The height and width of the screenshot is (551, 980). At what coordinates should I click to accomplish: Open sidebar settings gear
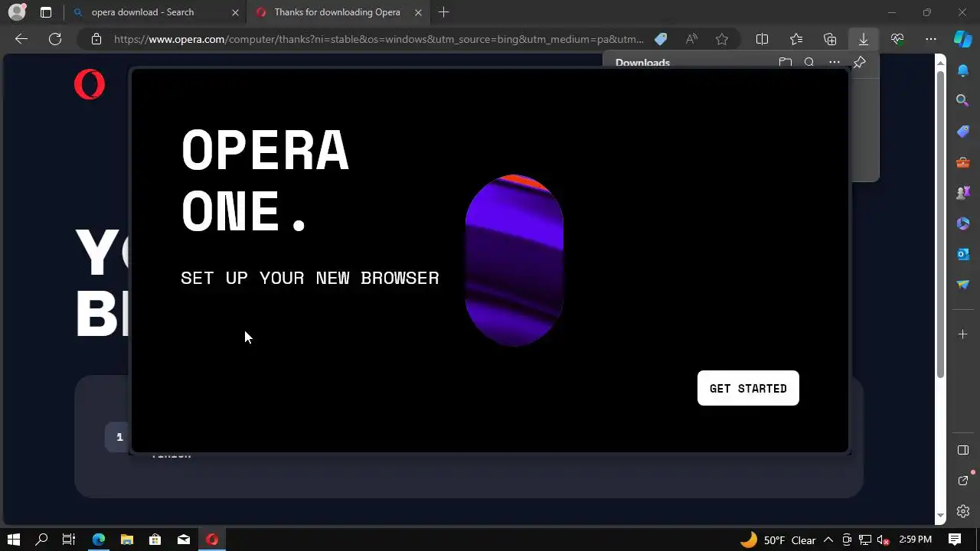coord(963,511)
